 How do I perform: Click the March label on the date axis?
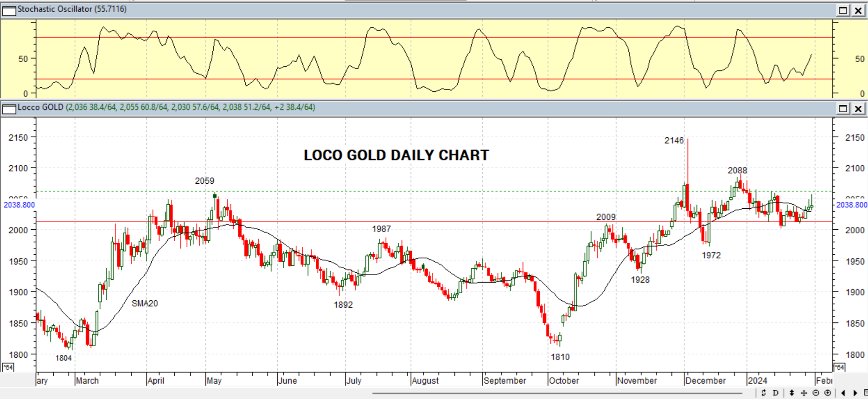(x=87, y=381)
